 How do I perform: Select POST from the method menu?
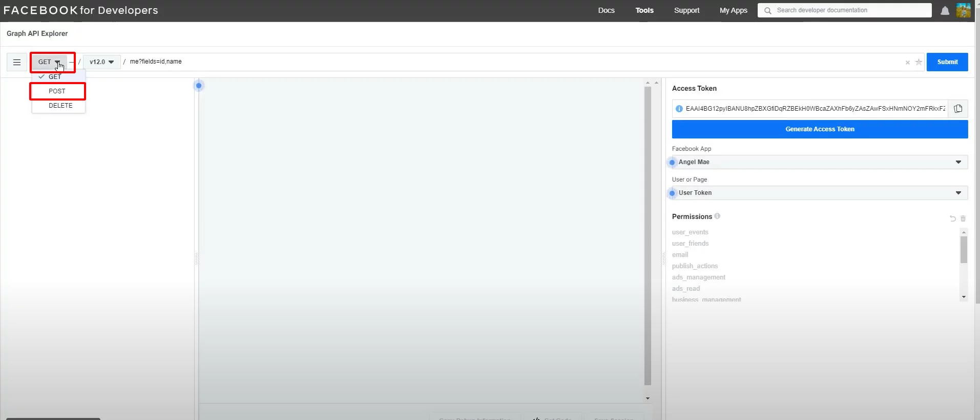pyautogui.click(x=57, y=91)
